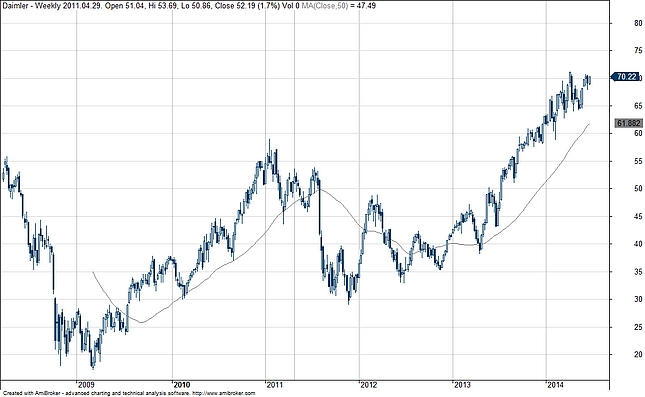Click the 40 price axis label
645x397 pixels.
[638, 244]
